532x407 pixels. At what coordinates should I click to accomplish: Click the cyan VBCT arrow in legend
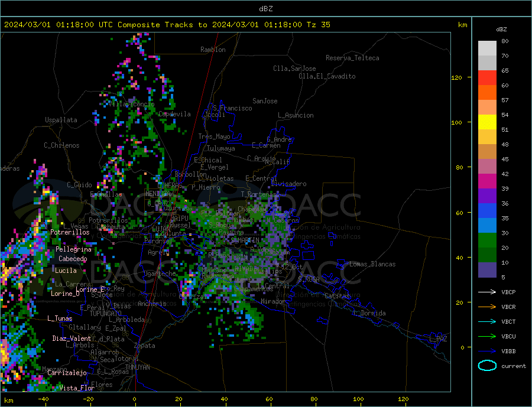[488, 321]
